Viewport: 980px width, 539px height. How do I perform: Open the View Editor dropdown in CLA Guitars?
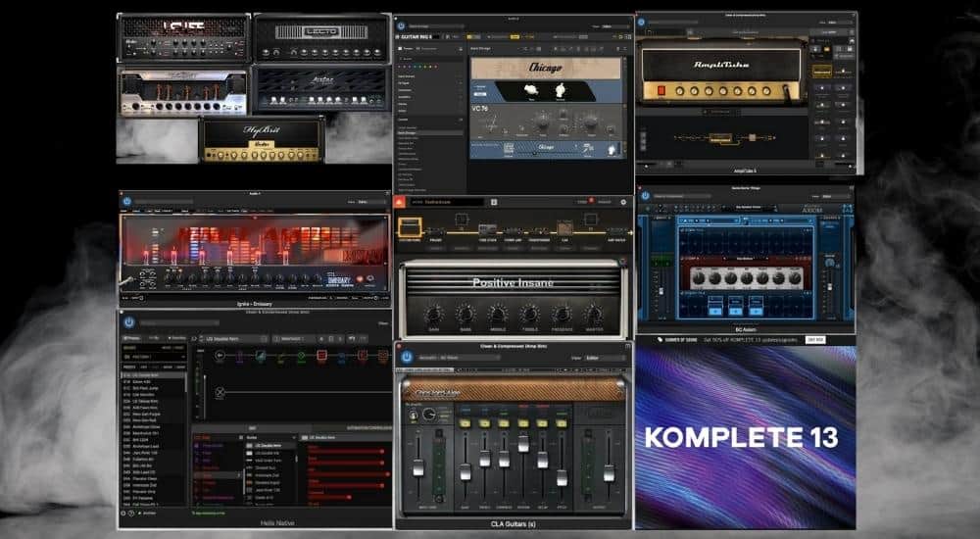pos(605,358)
